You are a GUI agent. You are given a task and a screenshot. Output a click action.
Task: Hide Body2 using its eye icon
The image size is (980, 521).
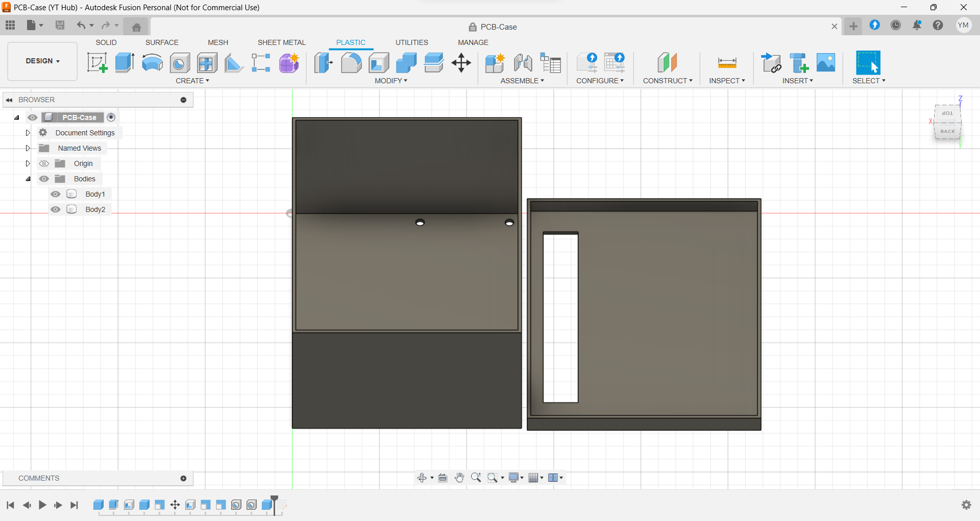click(x=56, y=209)
